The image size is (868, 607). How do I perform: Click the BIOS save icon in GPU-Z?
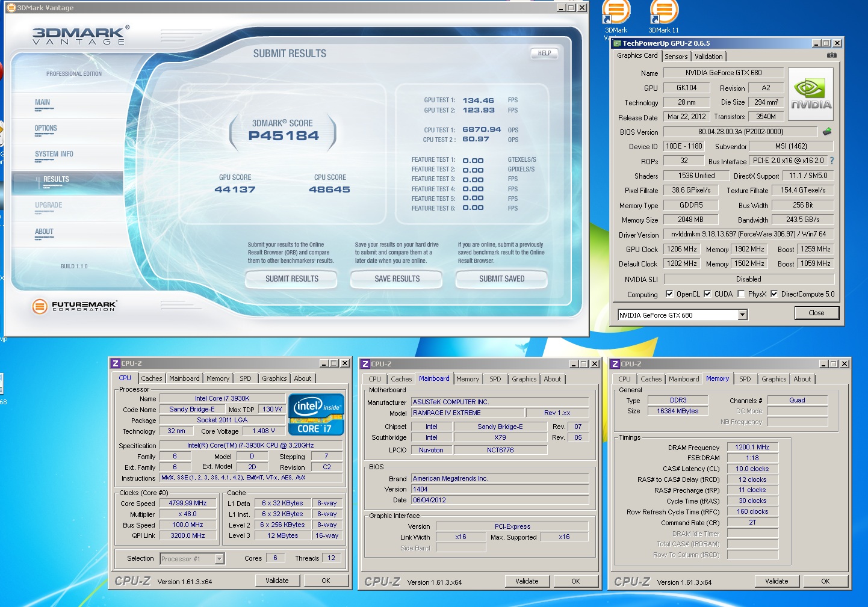tap(827, 131)
